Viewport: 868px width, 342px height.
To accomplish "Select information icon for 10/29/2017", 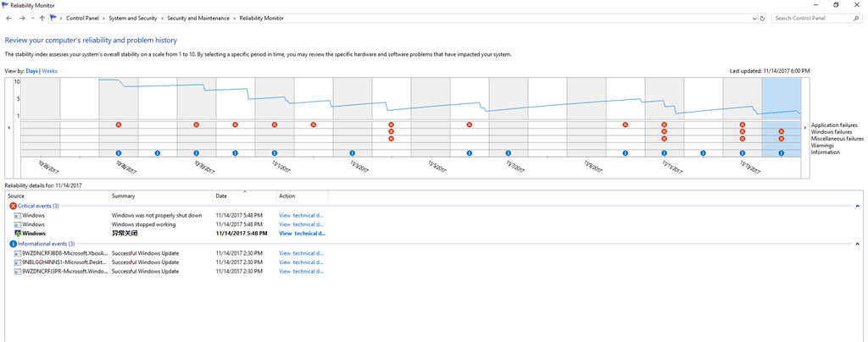I will pyautogui.click(x=157, y=153).
